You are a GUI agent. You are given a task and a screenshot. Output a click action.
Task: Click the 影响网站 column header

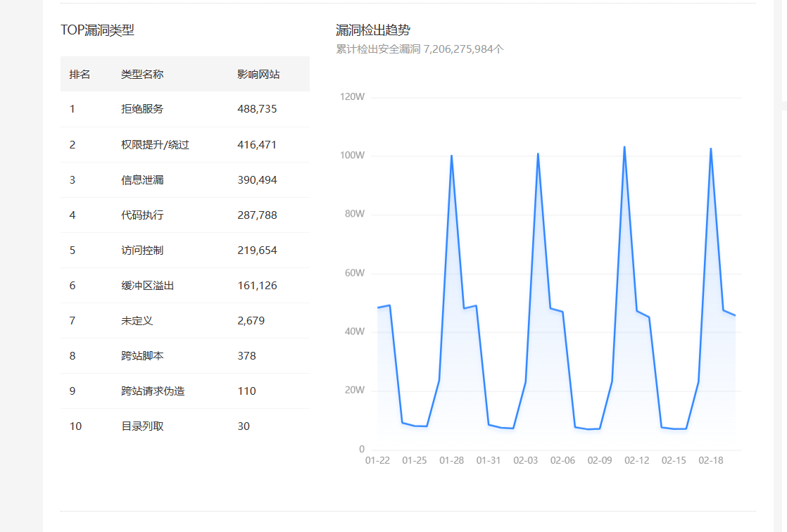click(258, 75)
